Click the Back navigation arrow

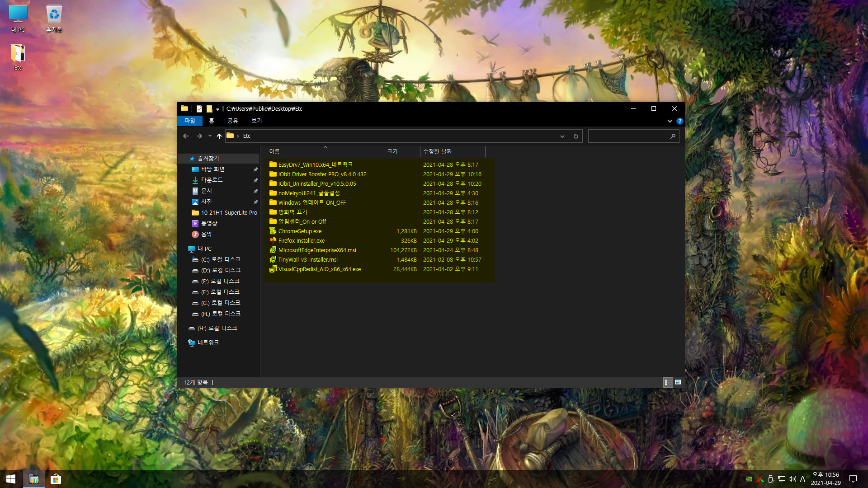click(186, 136)
